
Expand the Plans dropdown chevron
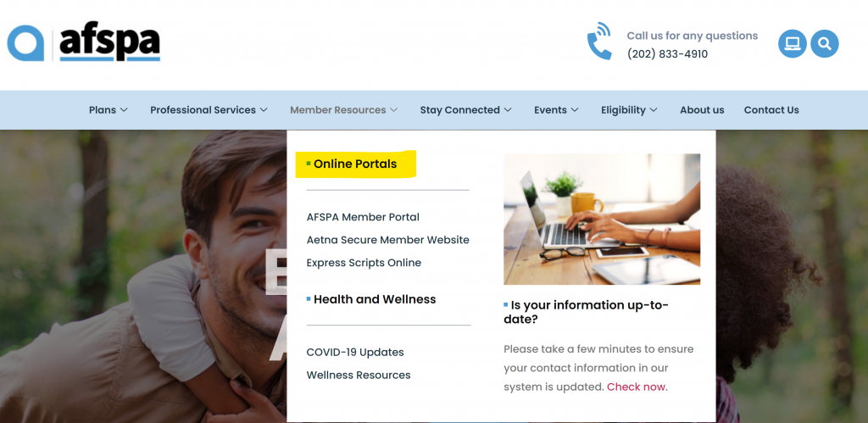click(x=124, y=110)
